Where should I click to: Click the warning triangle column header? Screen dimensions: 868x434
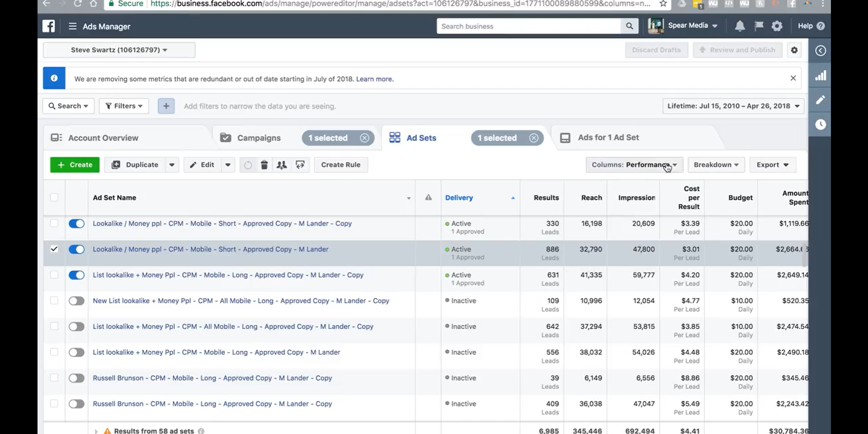pos(428,198)
